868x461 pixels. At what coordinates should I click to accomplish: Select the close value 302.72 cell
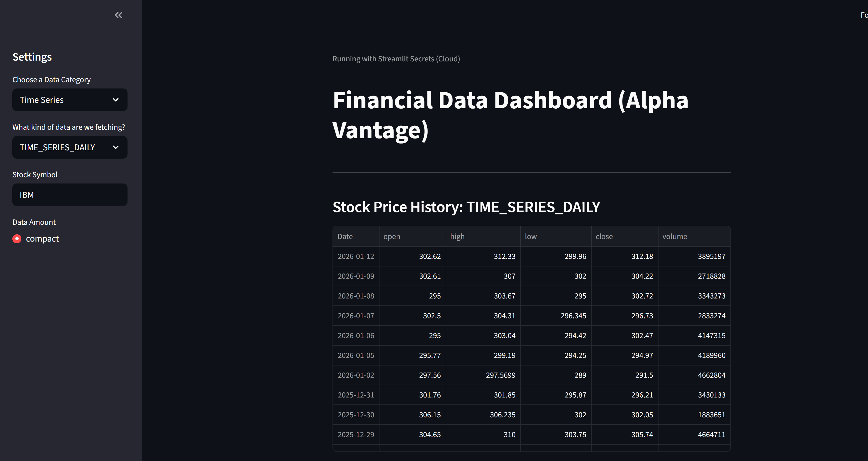pos(625,296)
